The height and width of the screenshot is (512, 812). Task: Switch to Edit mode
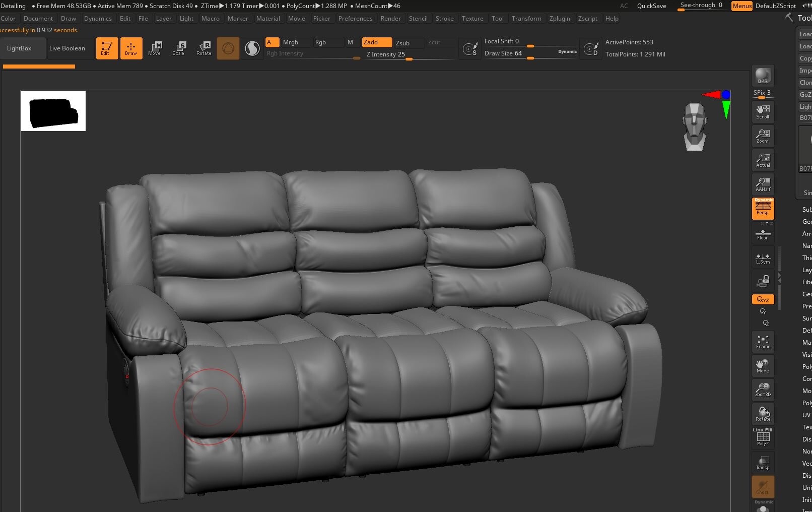[x=107, y=48]
